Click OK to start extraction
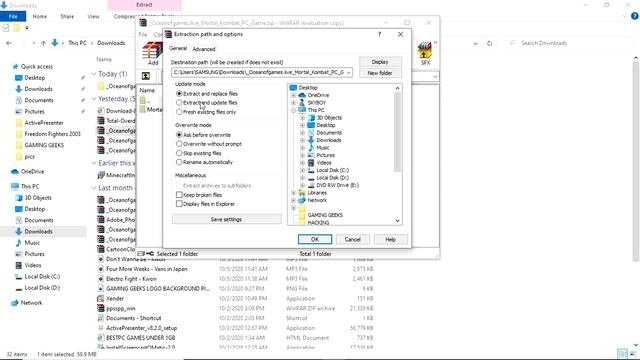Screen dimensions: 640x360 point(315,240)
